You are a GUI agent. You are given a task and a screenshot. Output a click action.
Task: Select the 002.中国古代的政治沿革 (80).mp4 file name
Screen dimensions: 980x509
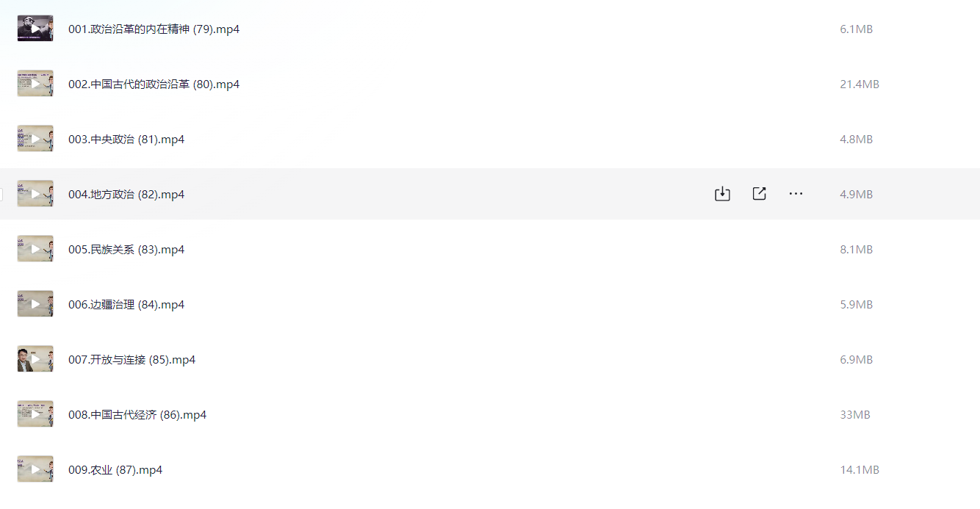pyautogui.click(x=154, y=84)
